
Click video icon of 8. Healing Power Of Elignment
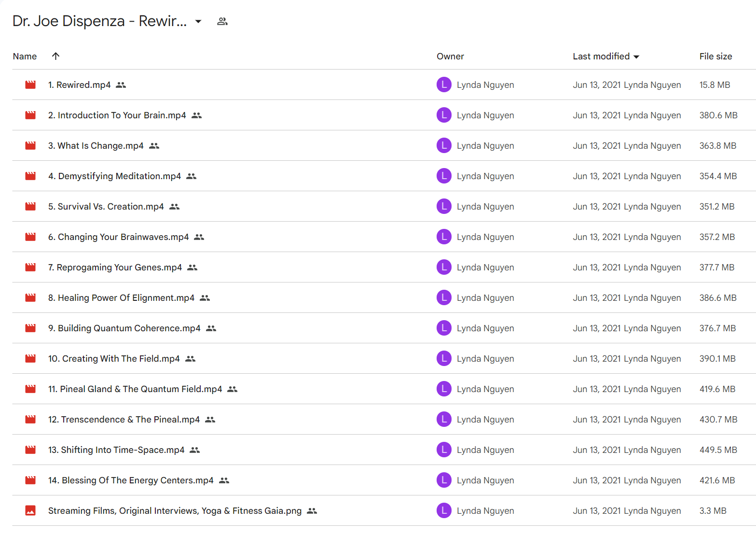click(x=30, y=297)
